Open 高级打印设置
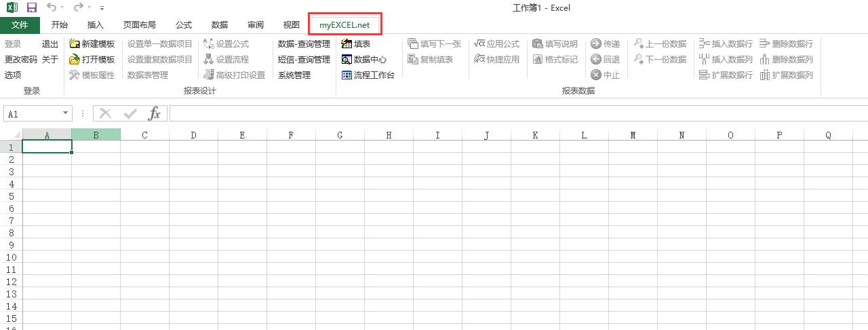 pos(235,75)
